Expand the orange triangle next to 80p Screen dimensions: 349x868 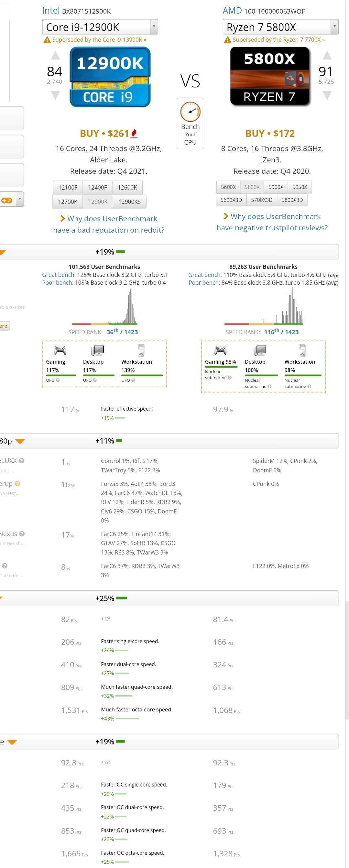tap(20, 441)
